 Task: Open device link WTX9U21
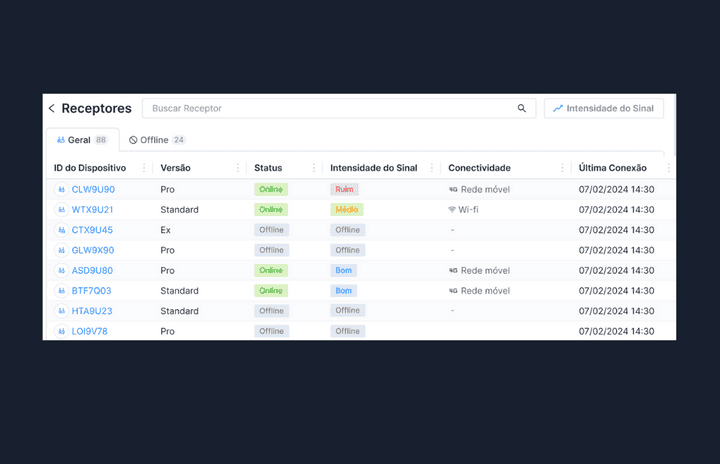(92, 210)
